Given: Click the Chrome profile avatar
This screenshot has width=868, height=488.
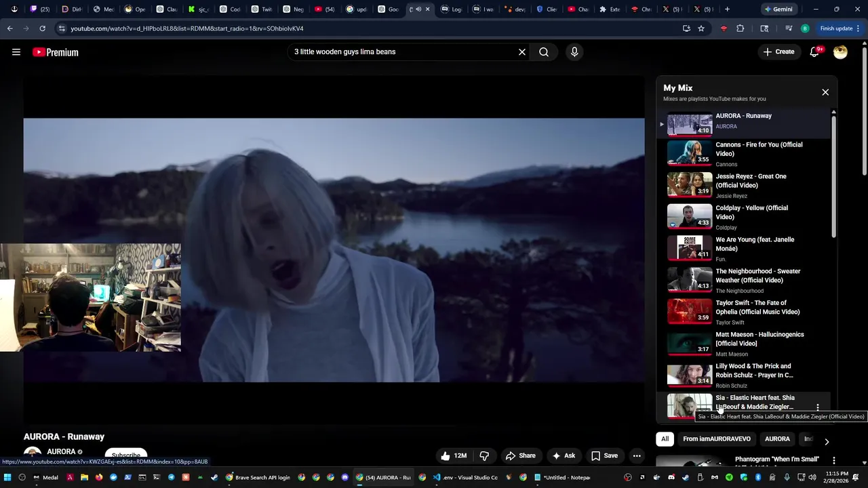Looking at the screenshot, I should coord(805,28).
